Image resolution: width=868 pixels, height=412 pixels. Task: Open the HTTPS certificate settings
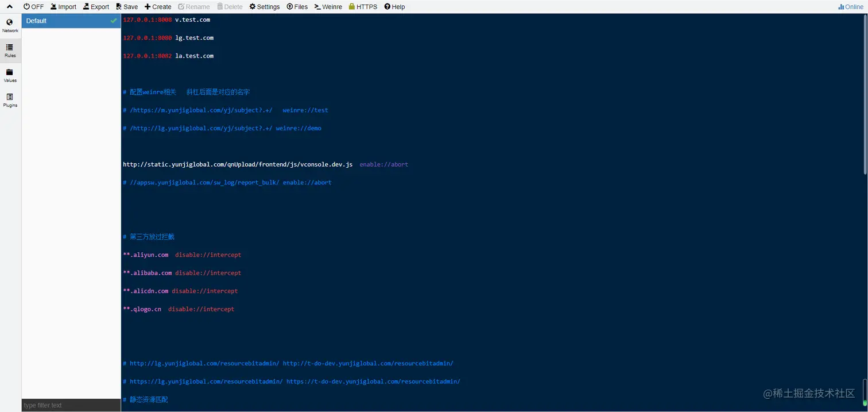coord(363,7)
